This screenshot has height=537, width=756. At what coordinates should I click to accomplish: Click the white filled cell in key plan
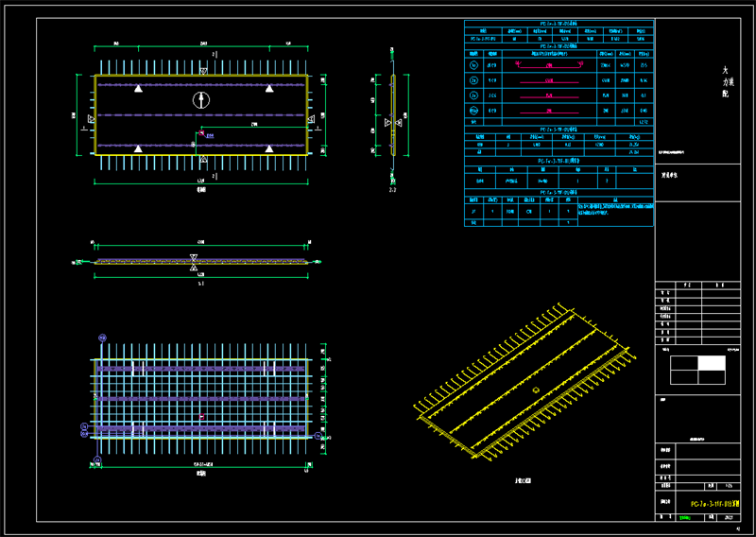pyautogui.click(x=712, y=363)
